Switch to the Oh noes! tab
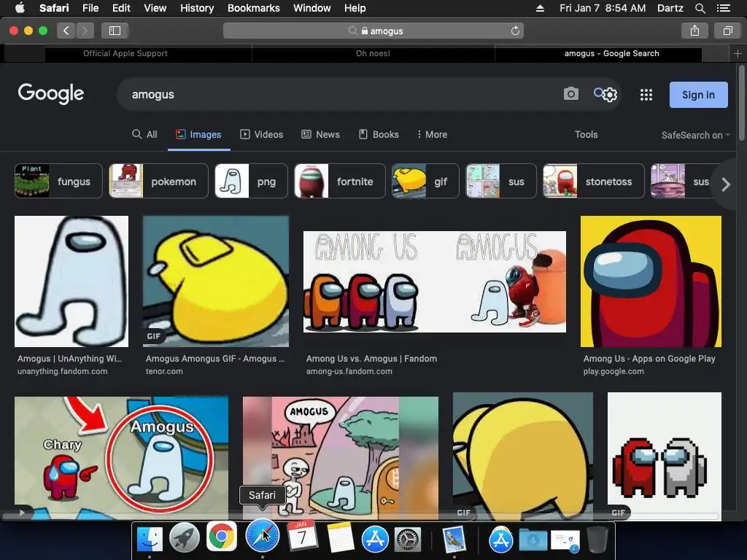The width and height of the screenshot is (747, 560). [x=373, y=53]
